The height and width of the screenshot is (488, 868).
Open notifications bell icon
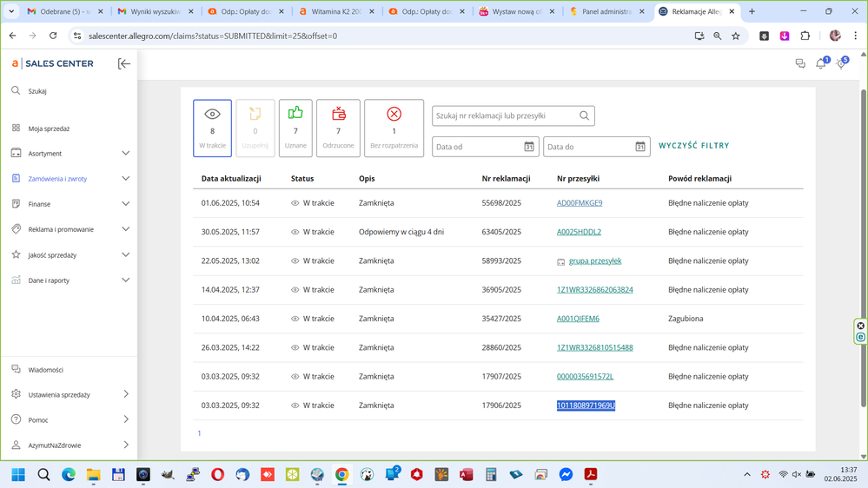pyautogui.click(x=821, y=63)
